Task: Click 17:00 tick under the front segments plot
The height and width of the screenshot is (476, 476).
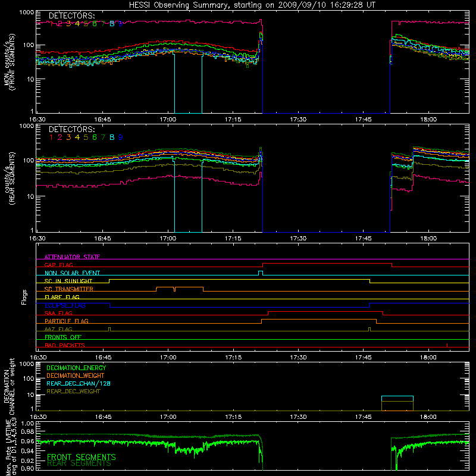Action: tap(168, 120)
